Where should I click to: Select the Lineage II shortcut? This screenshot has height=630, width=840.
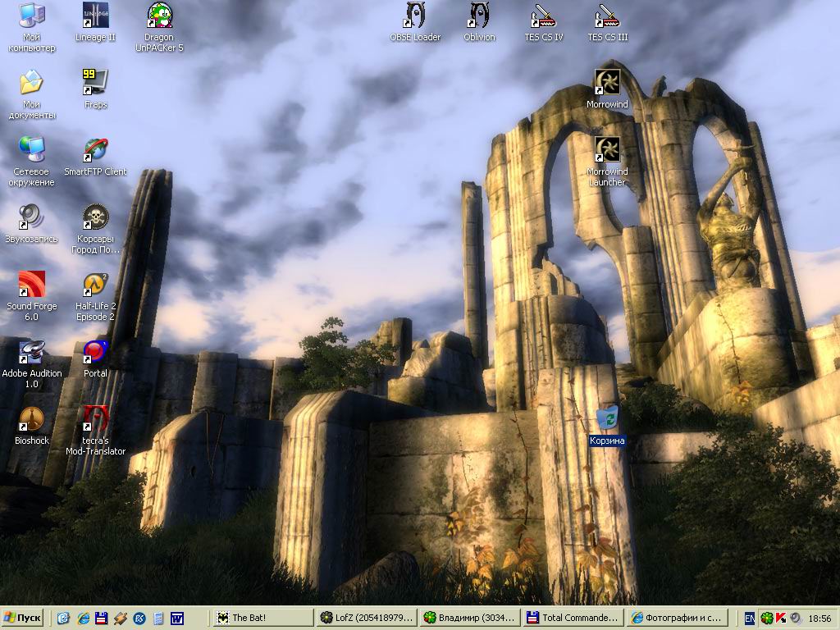pos(95,22)
